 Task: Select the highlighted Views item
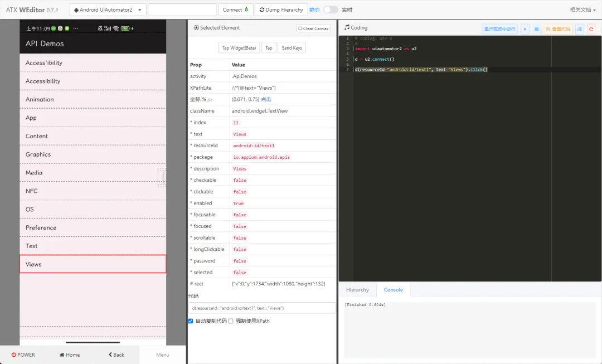[x=93, y=264]
